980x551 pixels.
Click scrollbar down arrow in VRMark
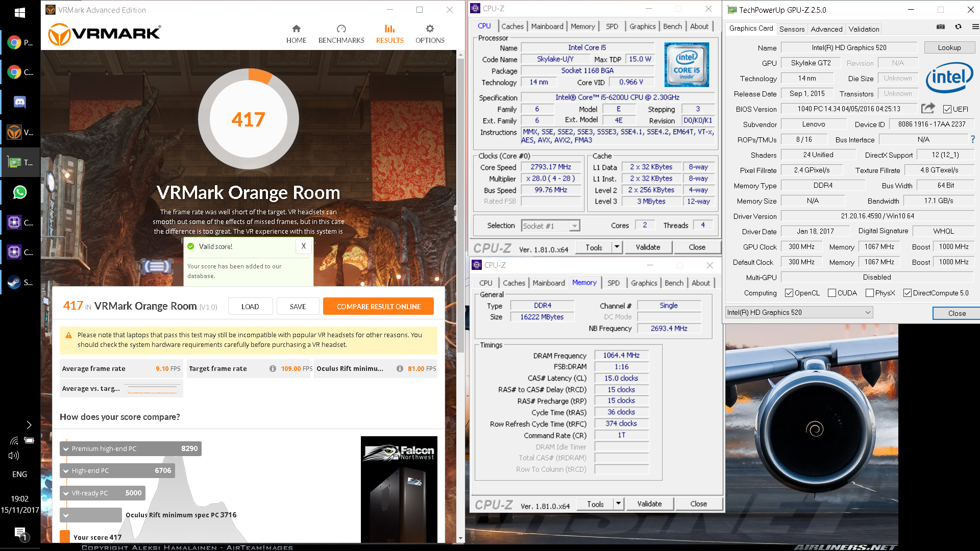tap(460, 538)
